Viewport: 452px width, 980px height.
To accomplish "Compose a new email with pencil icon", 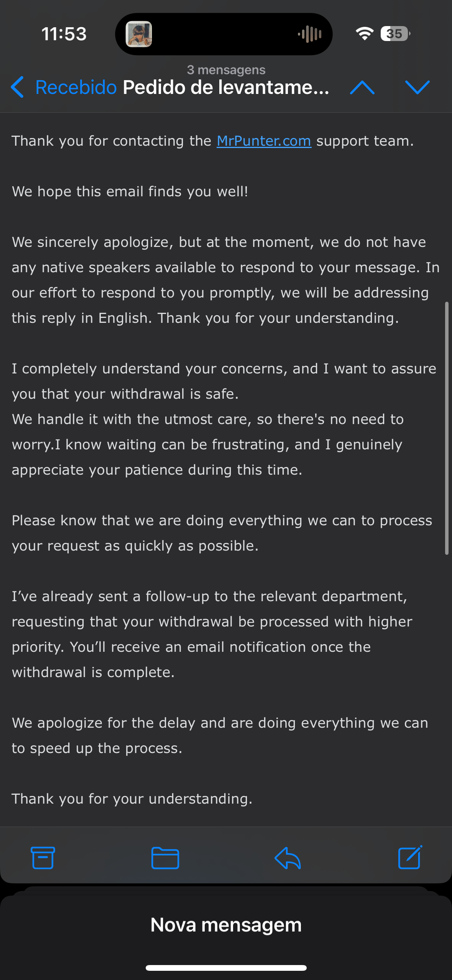I will tap(410, 857).
